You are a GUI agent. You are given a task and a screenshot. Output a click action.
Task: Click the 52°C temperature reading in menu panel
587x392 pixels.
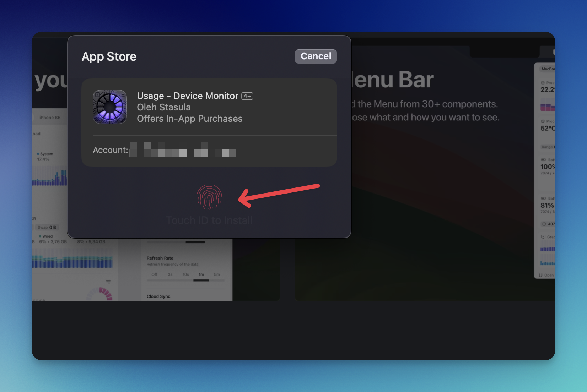pyautogui.click(x=548, y=128)
